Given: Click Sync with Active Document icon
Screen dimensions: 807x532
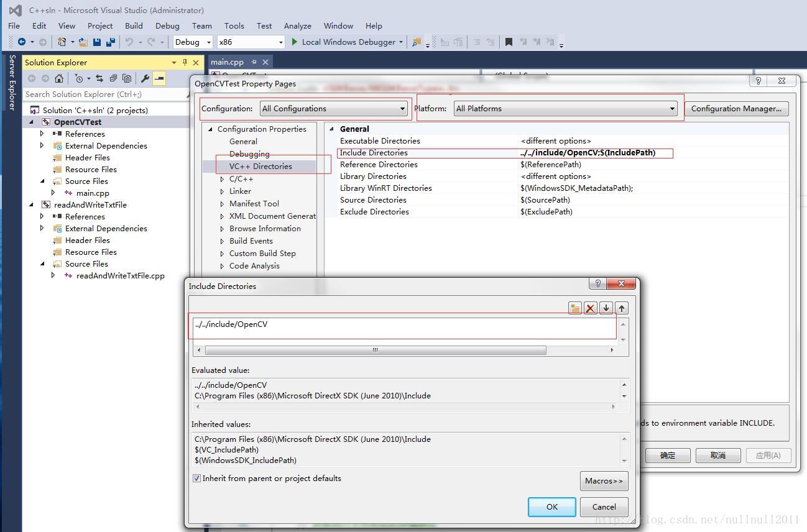Looking at the screenshot, I should (99, 78).
